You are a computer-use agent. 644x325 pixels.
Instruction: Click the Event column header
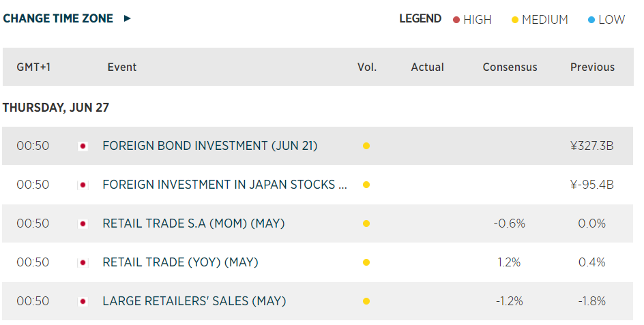coord(122,67)
